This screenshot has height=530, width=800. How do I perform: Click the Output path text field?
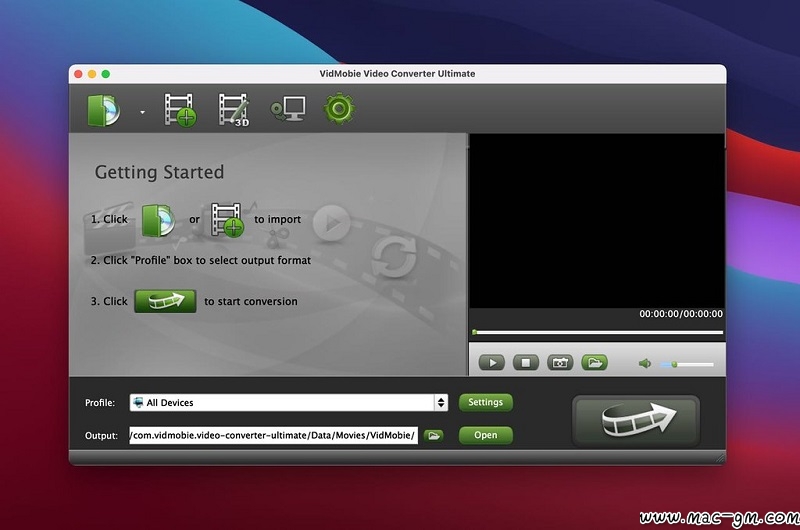click(x=273, y=435)
